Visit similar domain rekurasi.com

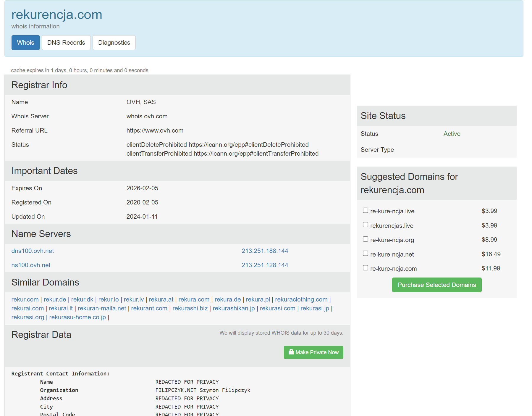point(278,308)
